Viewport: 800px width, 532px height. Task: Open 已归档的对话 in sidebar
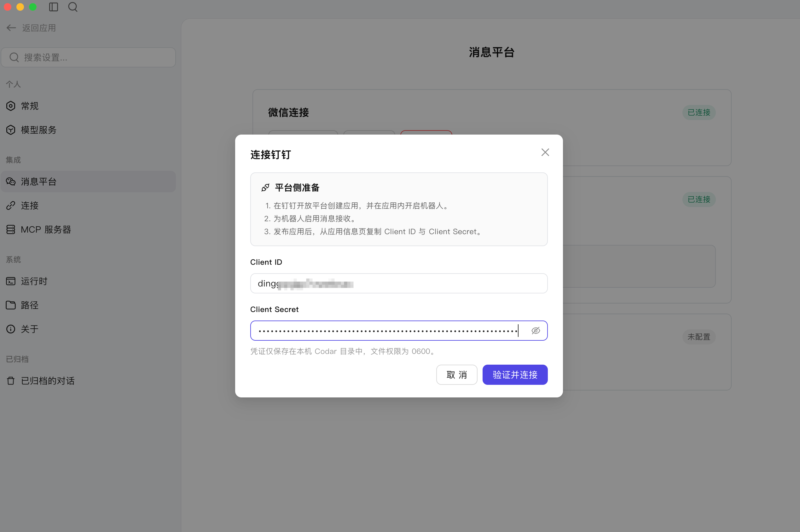[x=88, y=381]
